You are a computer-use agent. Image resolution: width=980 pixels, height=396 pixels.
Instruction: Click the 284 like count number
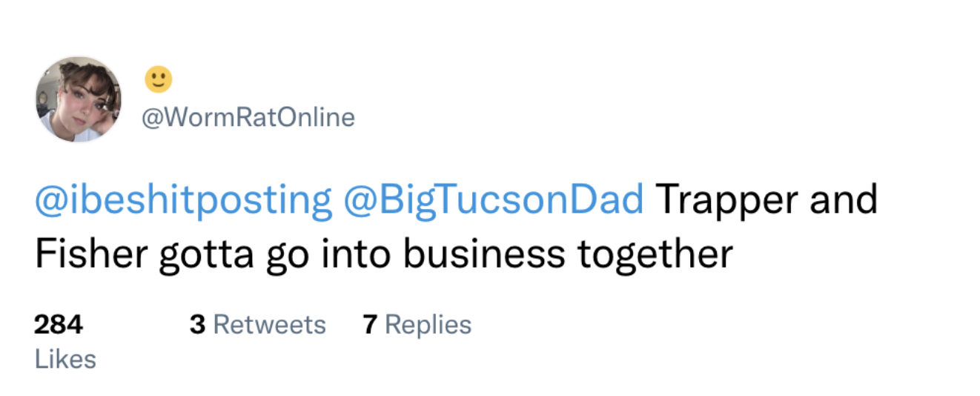point(59,325)
